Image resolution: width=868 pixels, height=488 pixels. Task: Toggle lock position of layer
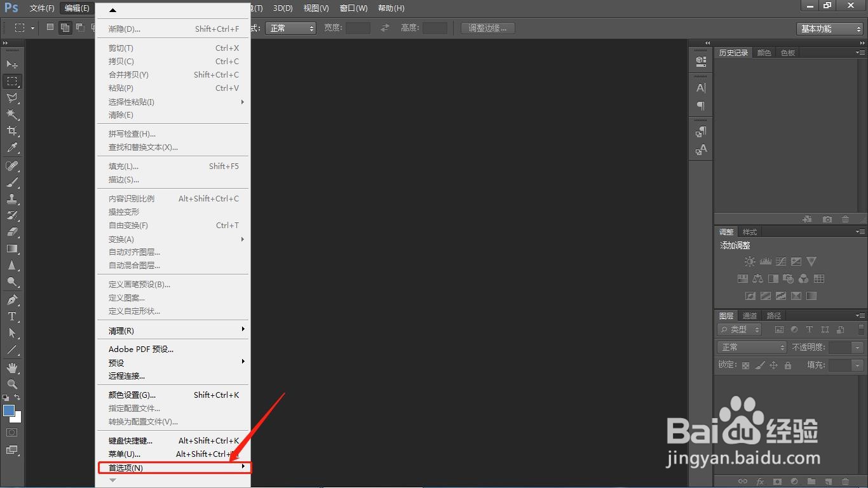tap(773, 365)
